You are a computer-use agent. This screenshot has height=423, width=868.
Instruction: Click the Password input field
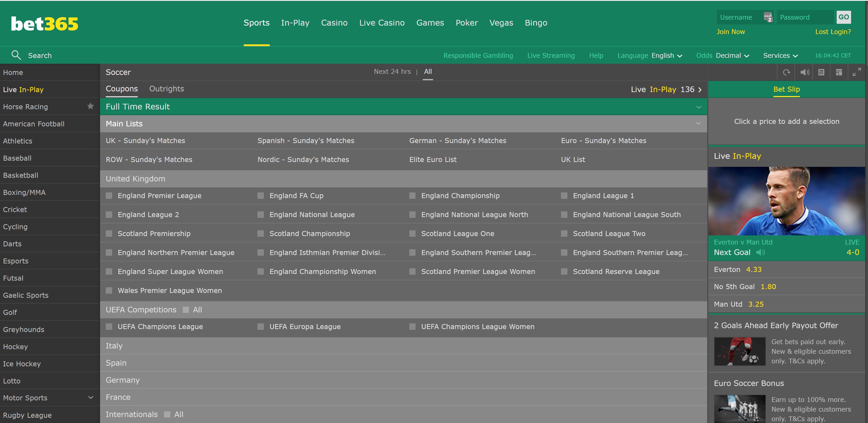805,17
